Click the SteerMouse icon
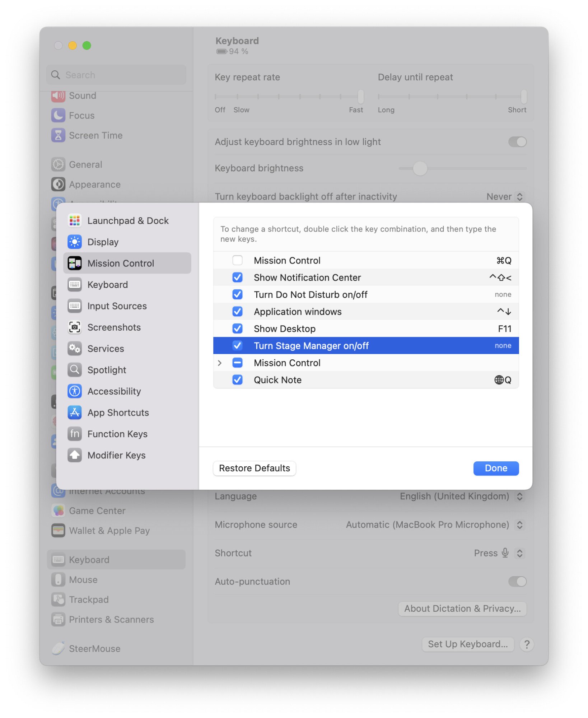588x718 pixels. tap(58, 648)
